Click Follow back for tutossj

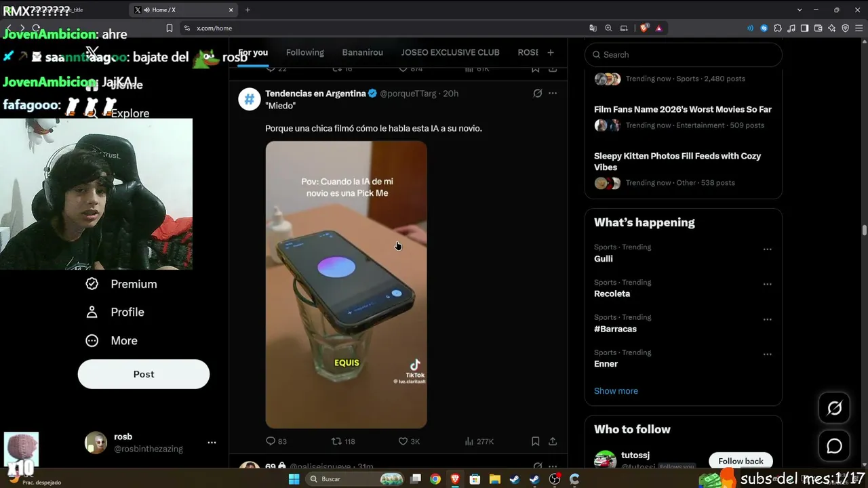click(741, 462)
